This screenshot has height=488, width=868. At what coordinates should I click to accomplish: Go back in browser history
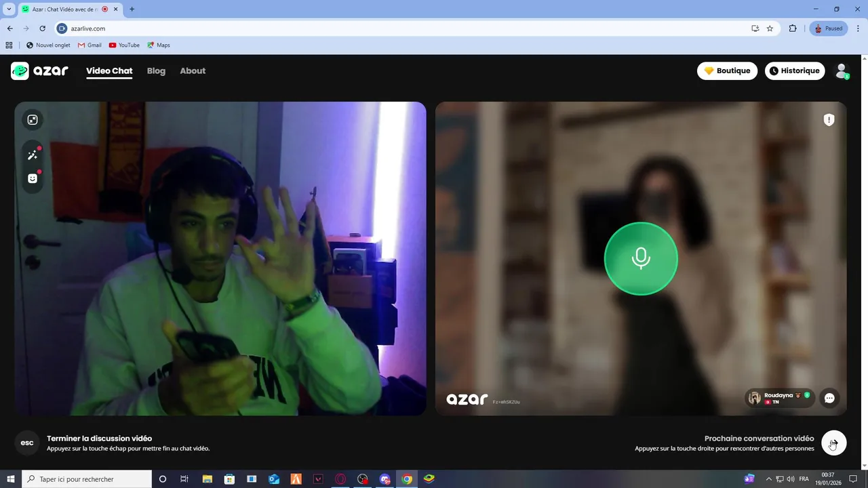coord(9,28)
